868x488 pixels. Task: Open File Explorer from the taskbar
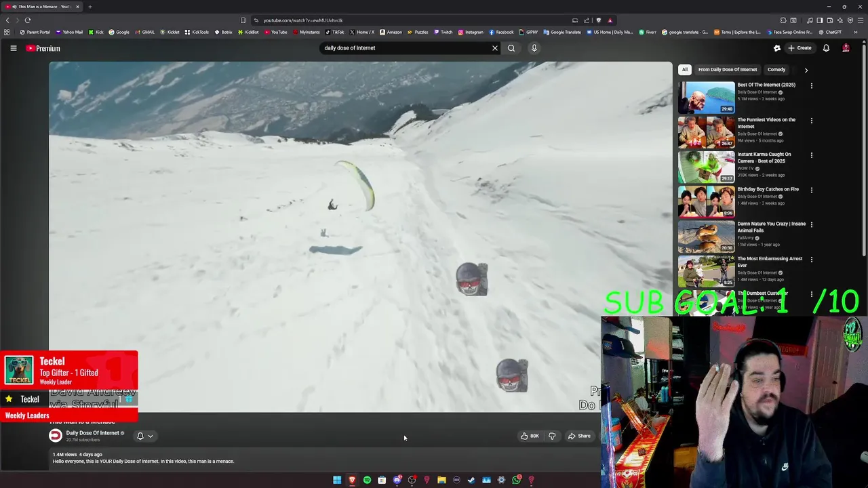[x=441, y=480]
